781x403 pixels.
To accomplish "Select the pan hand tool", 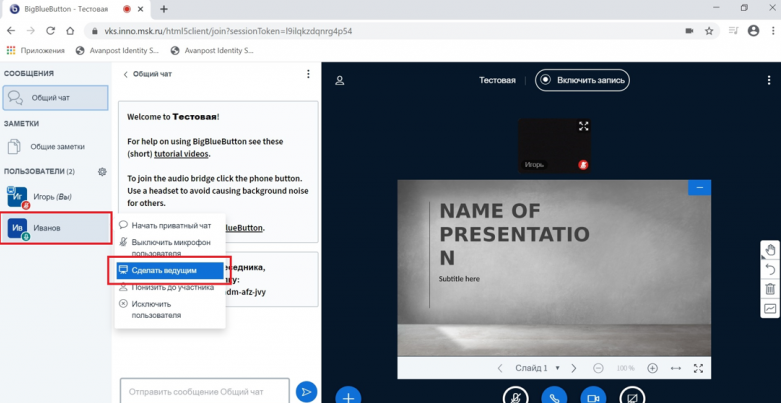I will click(x=770, y=250).
